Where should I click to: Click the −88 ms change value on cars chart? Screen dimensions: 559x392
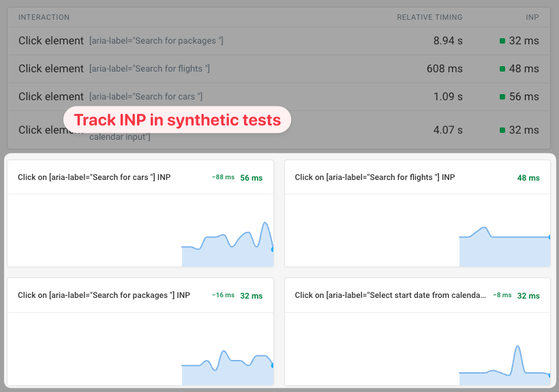(223, 177)
